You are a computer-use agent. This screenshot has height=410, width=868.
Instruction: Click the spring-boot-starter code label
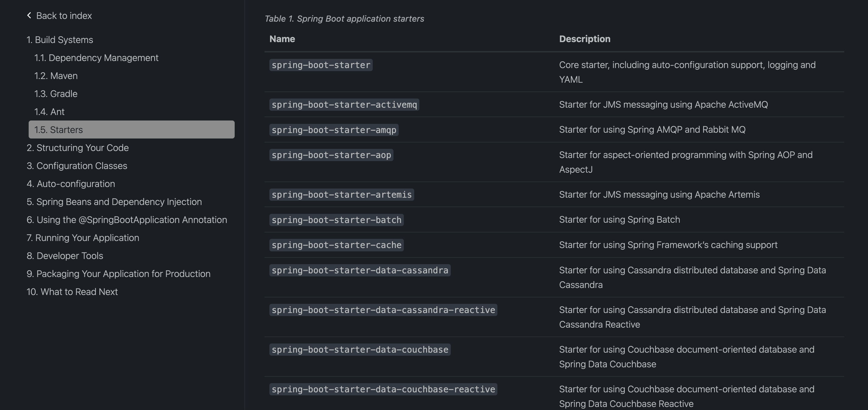click(320, 65)
